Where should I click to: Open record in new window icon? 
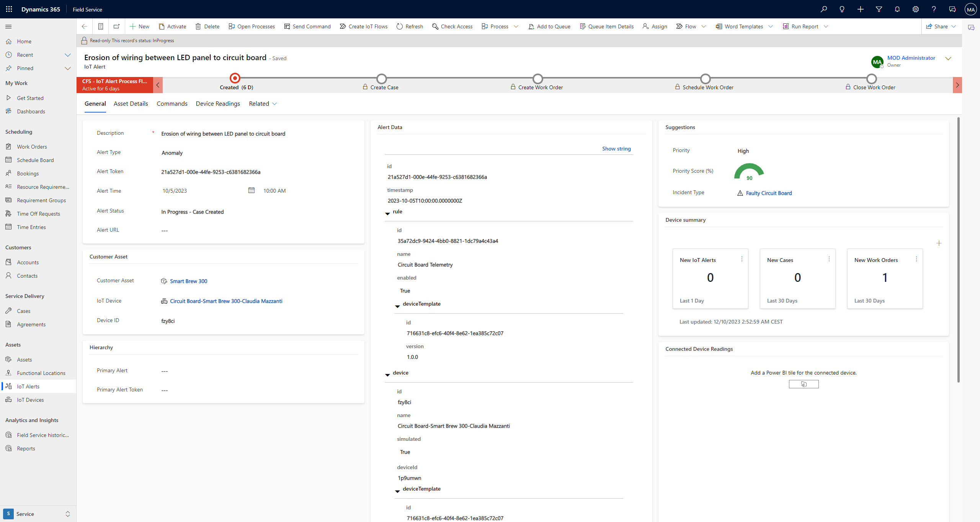click(116, 26)
